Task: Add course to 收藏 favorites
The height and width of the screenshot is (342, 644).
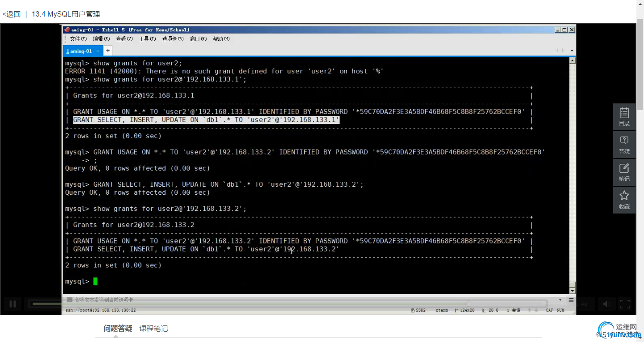Action: (624, 200)
